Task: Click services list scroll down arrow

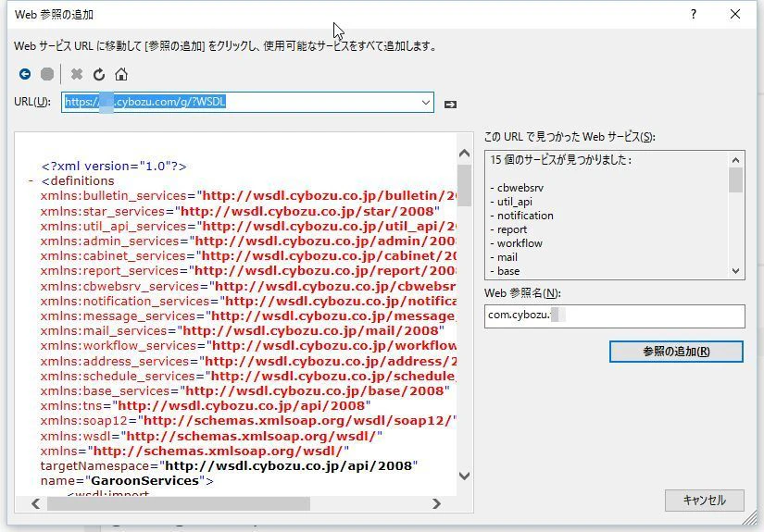Action: pyautogui.click(x=735, y=271)
